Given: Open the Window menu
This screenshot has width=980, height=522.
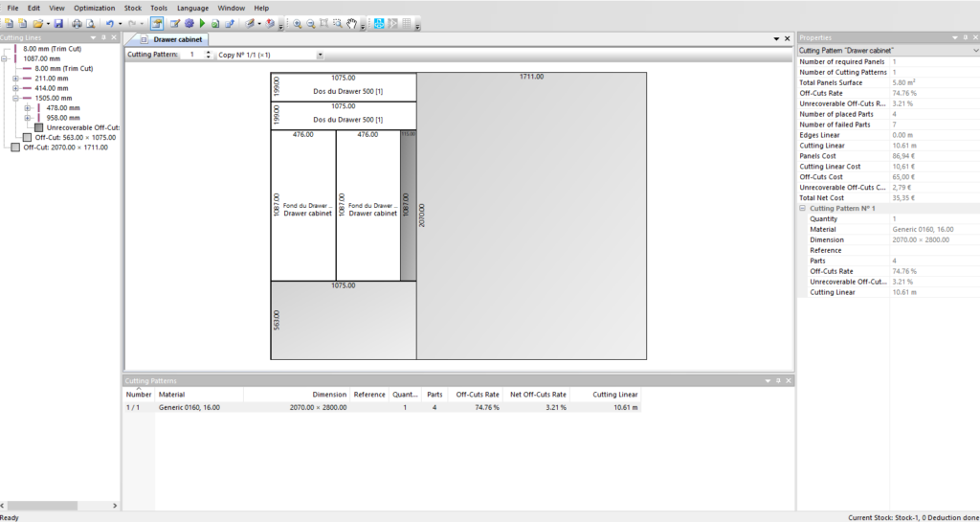Looking at the screenshot, I should pyautogui.click(x=232, y=8).
